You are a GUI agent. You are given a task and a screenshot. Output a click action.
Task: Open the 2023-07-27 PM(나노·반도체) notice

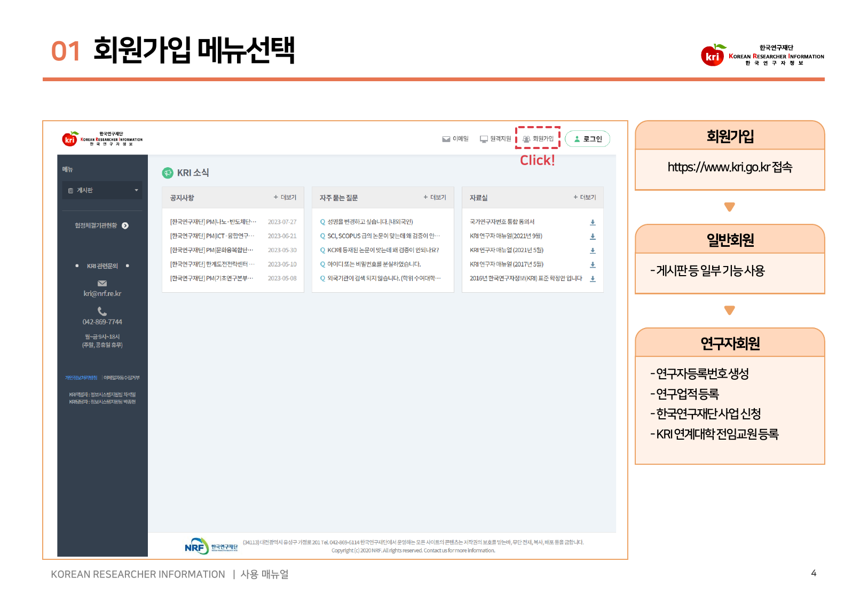[x=213, y=222]
